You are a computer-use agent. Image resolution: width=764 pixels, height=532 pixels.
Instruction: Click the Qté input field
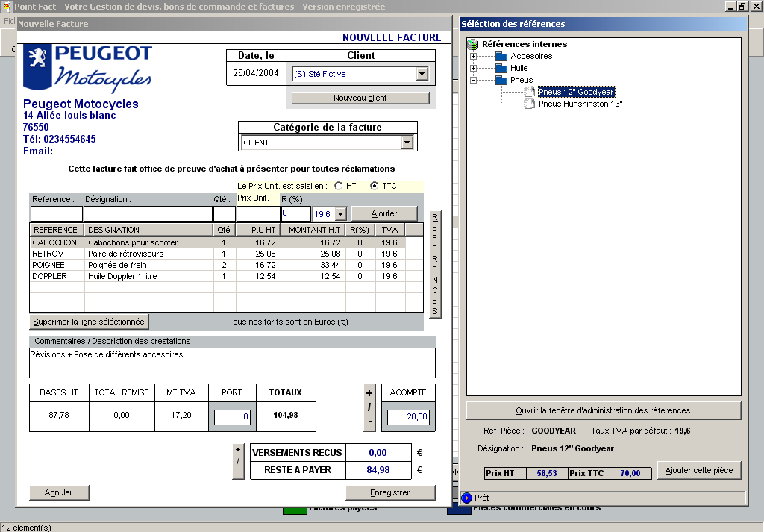225,214
